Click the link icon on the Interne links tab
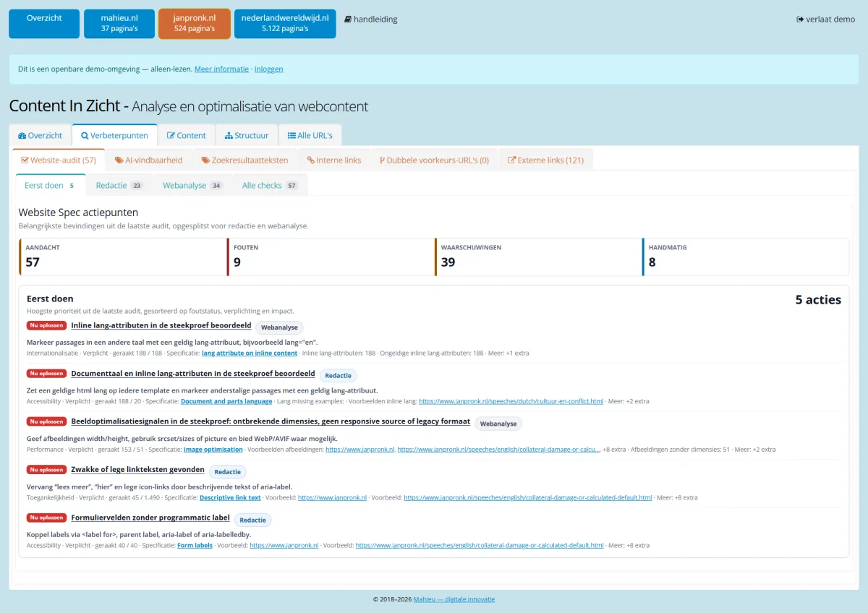The height and width of the screenshot is (613, 868). tap(310, 160)
